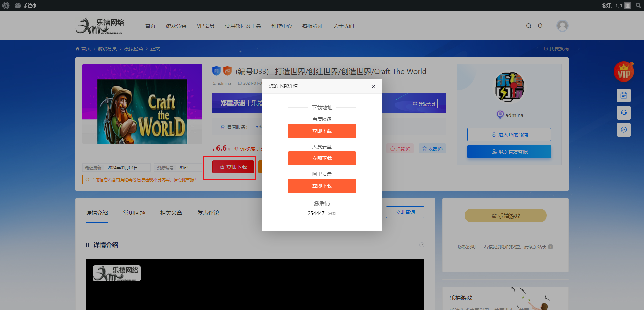Image resolution: width=644 pixels, height=310 pixels.
Task: Click 立即下载 under 阿里云盘
Action: (x=322, y=186)
